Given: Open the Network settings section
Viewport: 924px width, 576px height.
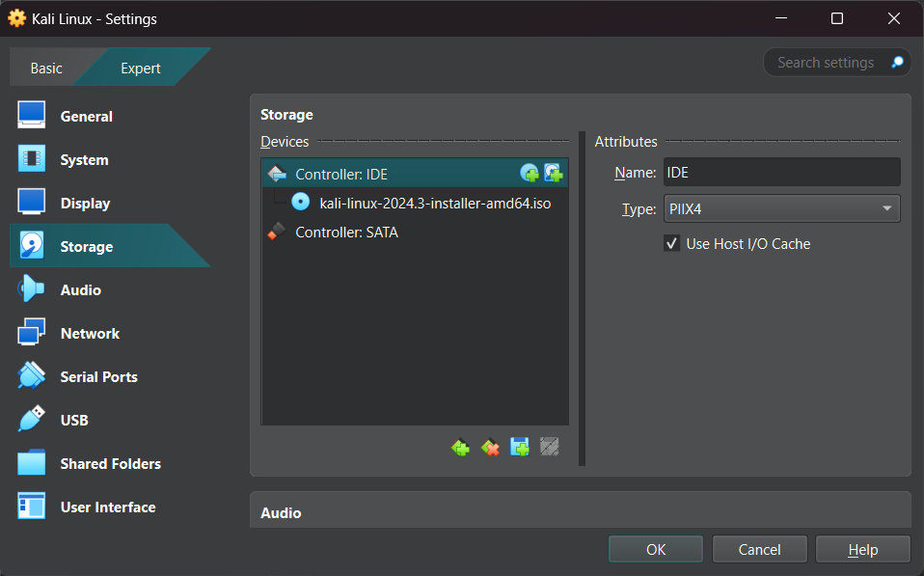Looking at the screenshot, I should pos(91,333).
